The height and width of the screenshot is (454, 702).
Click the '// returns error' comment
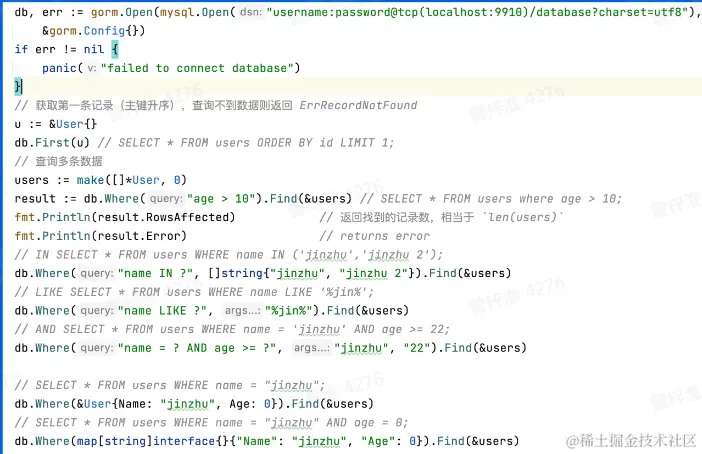click(x=374, y=236)
